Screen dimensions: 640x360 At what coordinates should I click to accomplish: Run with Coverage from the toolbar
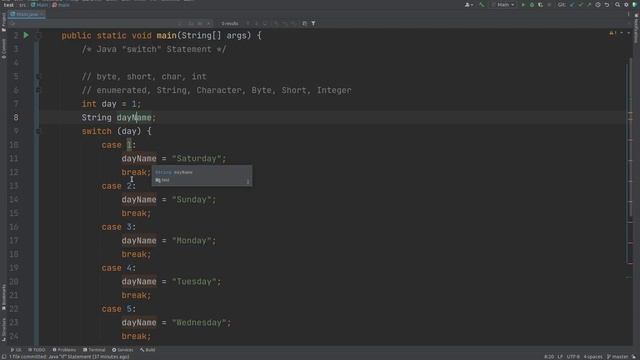click(x=540, y=5)
